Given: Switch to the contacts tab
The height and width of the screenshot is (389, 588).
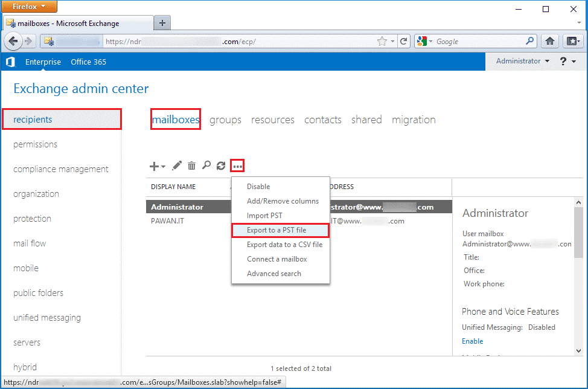Looking at the screenshot, I should [x=322, y=120].
